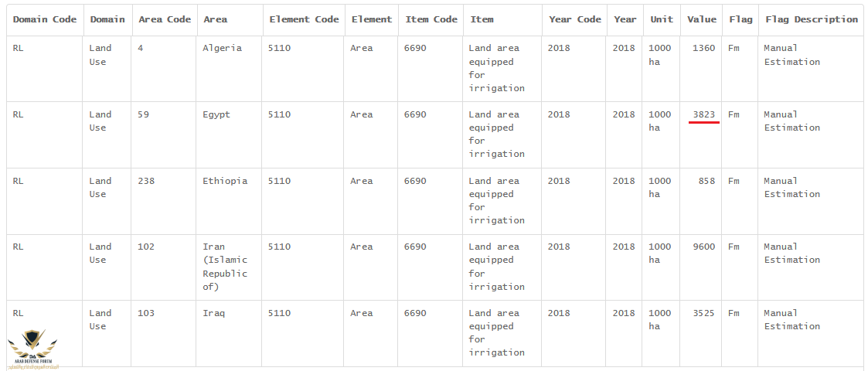Click the Value column header
This screenshot has height=371, width=868.
pyautogui.click(x=701, y=19)
